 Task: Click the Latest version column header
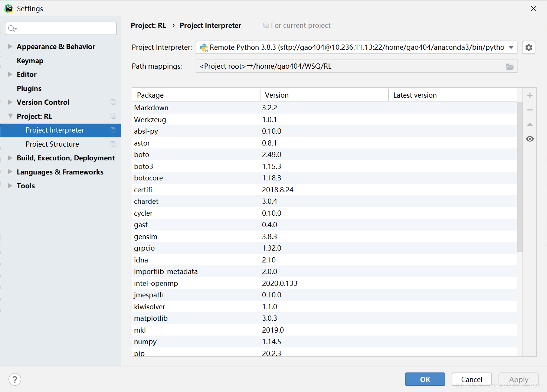[452, 95]
